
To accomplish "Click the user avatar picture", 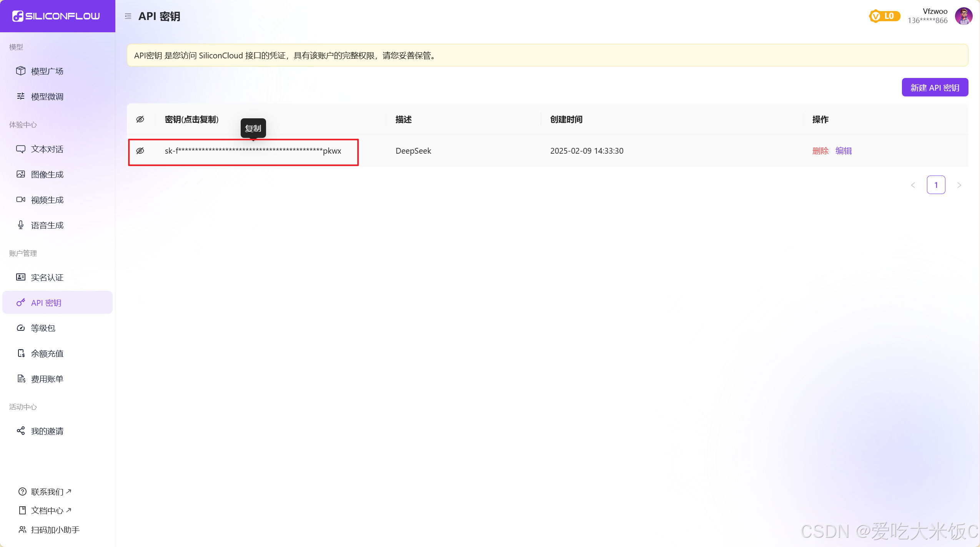I will click(963, 16).
